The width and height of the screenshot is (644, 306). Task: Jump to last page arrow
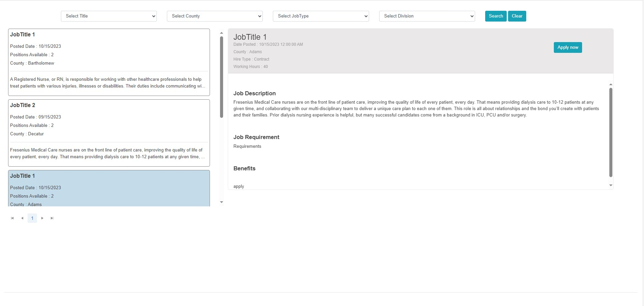(52, 218)
